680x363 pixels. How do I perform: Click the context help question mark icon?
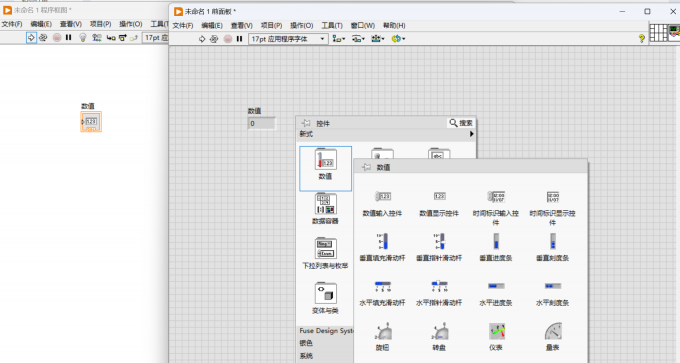642,38
